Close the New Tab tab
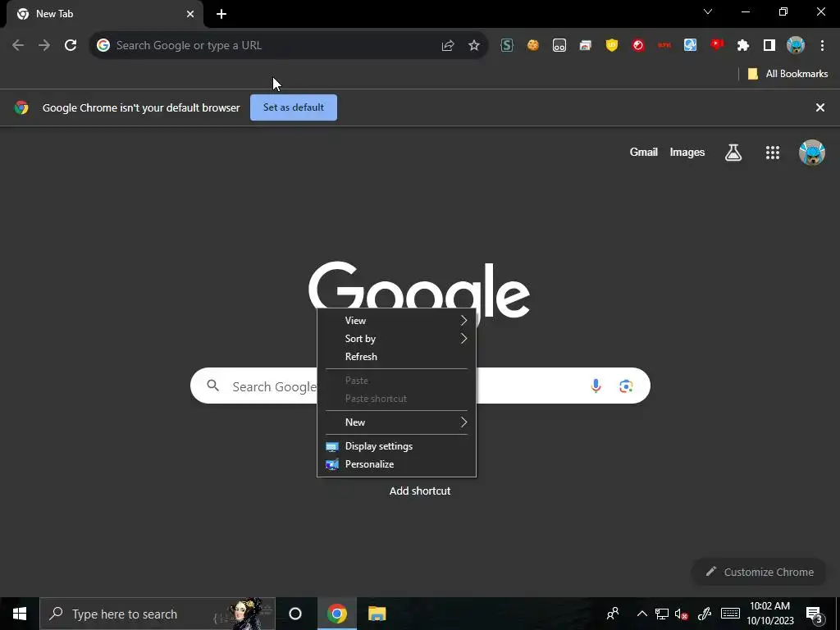840x630 pixels. [x=190, y=14]
